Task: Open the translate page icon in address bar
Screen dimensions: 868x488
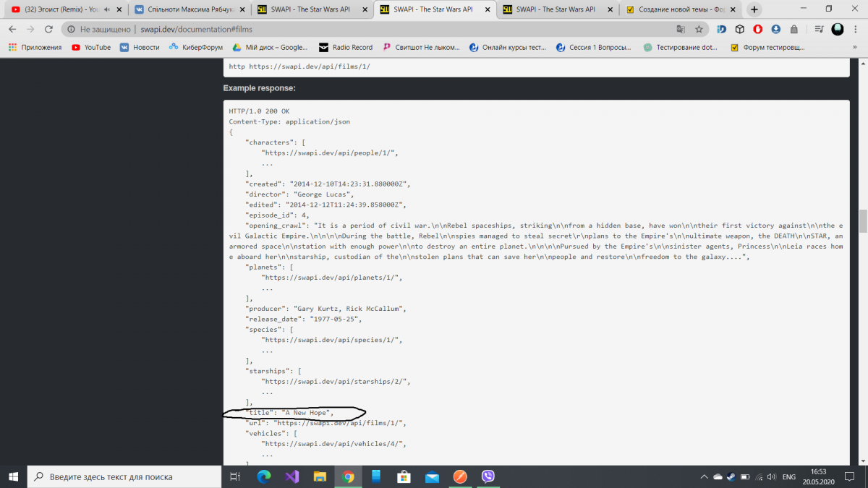Action: [x=681, y=29]
